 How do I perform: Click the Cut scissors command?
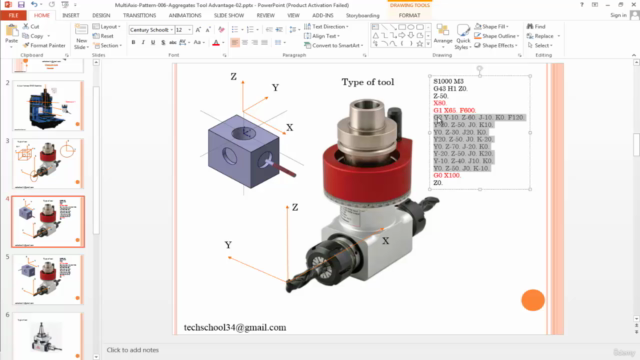click(31, 27)
